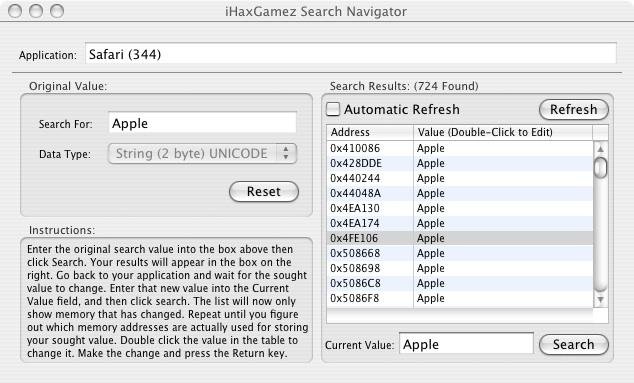Click the Apple value beside 0x4EA174

pos(431,223)
